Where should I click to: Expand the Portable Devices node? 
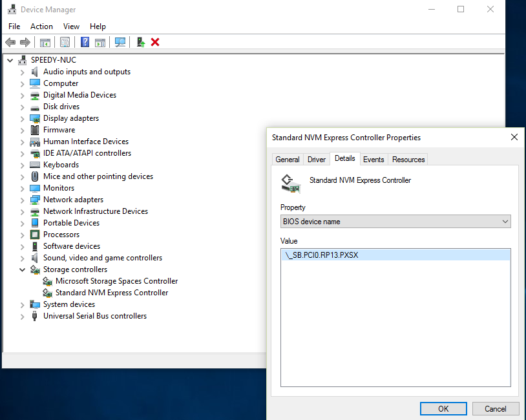[x=22, y=224]
